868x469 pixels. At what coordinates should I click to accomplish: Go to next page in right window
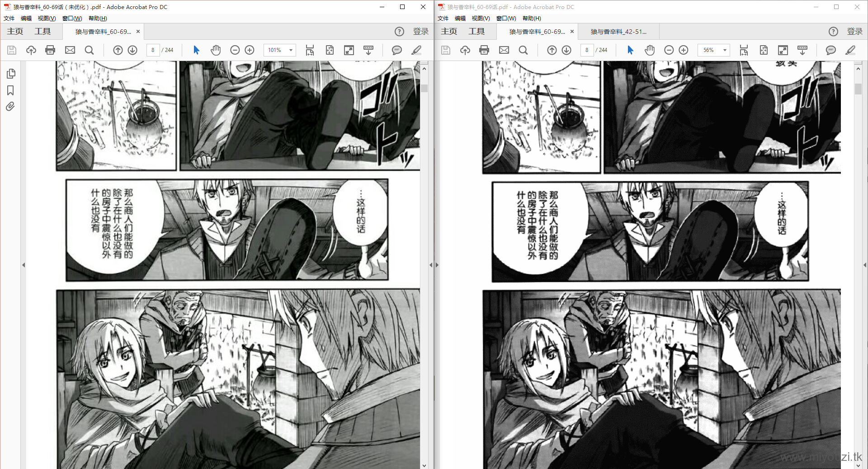point(566,50)
